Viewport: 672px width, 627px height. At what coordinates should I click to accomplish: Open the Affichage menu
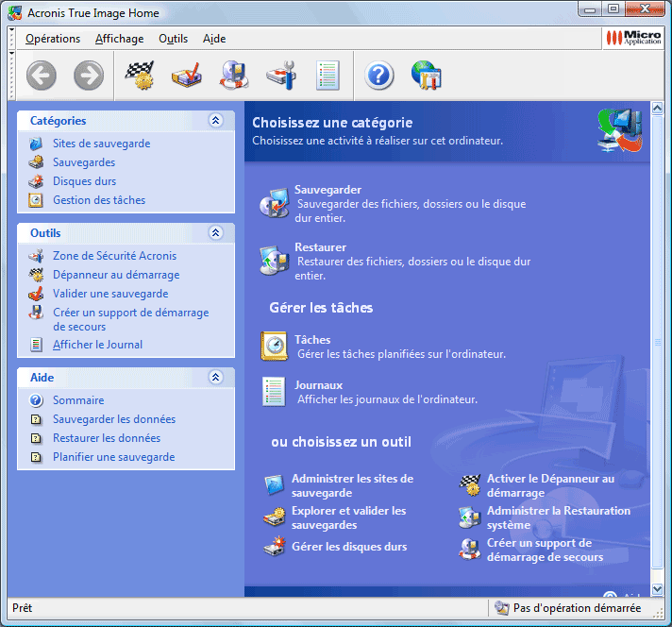click(x=119, y=39)
